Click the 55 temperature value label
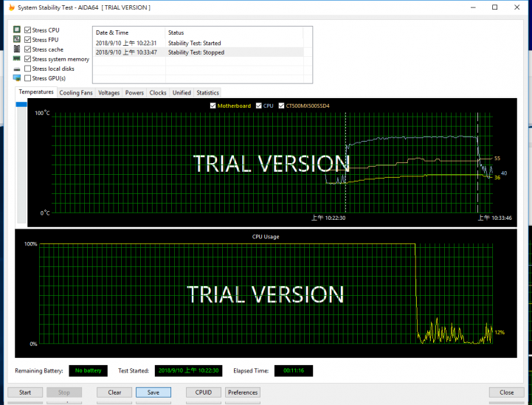532x405 pixels. pos(497,159)
